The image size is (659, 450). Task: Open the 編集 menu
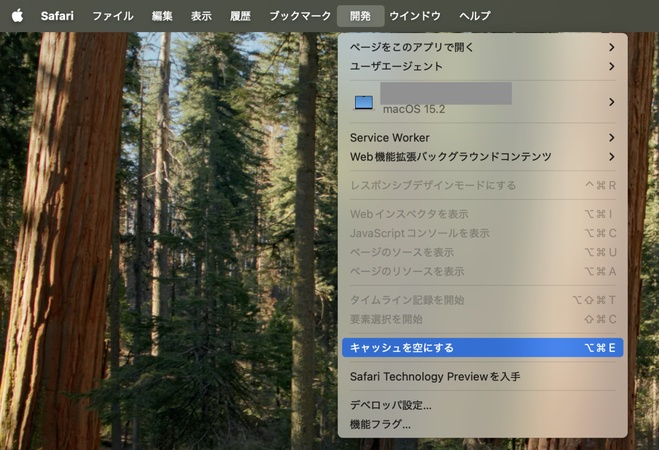click(162, 16)
